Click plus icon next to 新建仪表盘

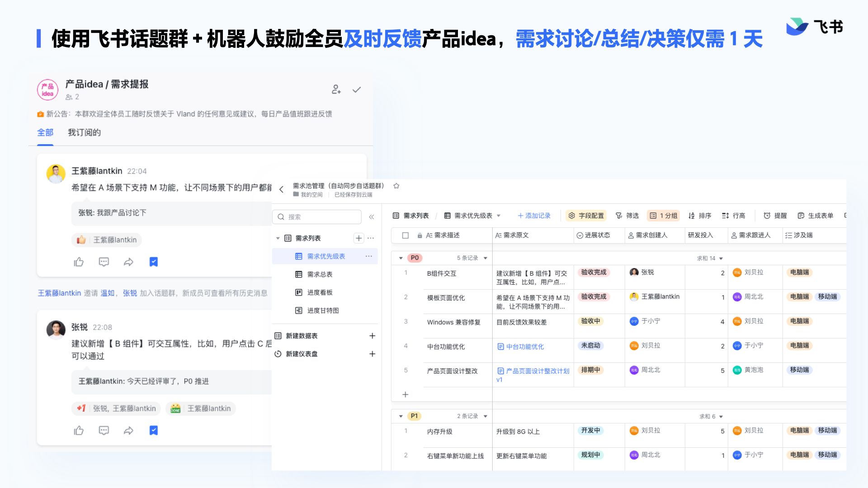pos(372,354)
